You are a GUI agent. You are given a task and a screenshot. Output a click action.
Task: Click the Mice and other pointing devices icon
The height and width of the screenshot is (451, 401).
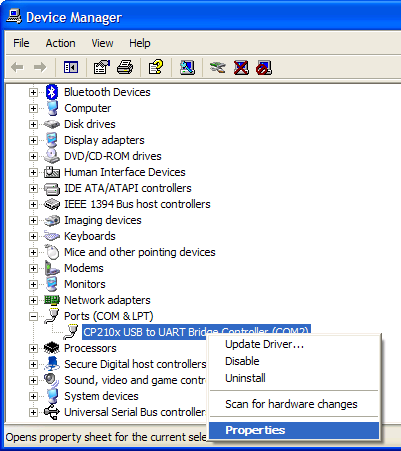click(x=52, y=252)
